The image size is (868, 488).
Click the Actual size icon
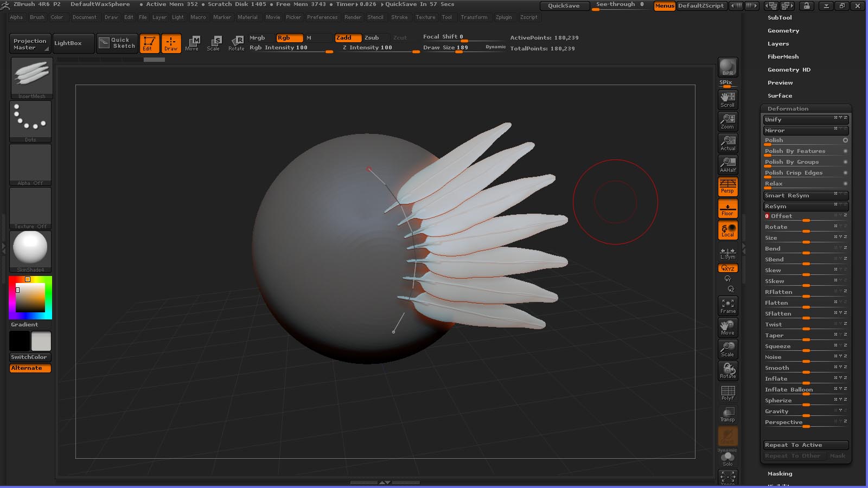[727, 143]
